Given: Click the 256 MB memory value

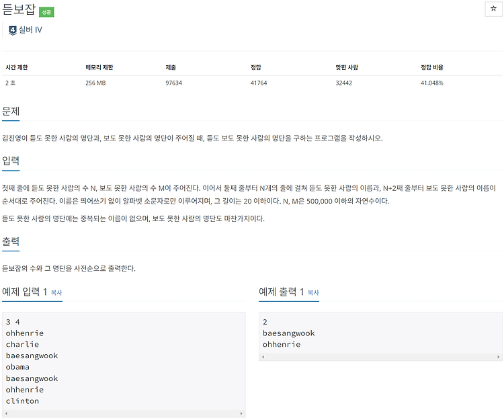Looking at the screenshot, I should point(95,83).
